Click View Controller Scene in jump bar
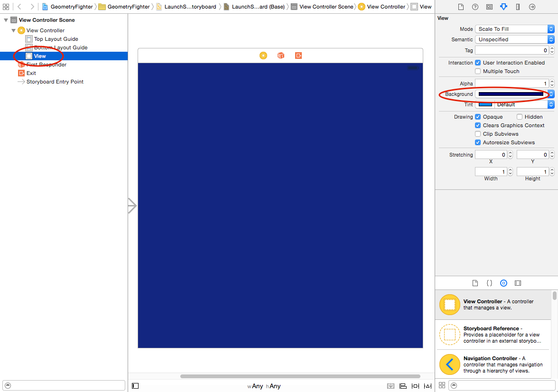Viewport: 558px width, 392px height. tap(323, 7)
